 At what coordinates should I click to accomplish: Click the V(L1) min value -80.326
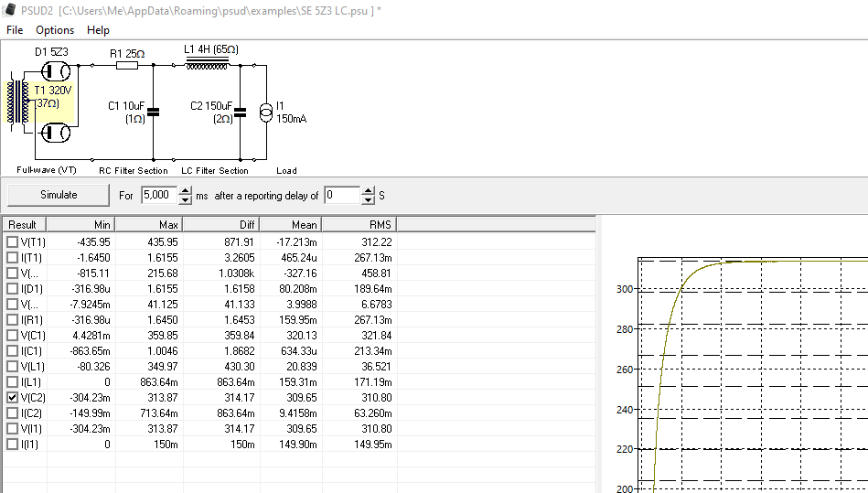93,366
